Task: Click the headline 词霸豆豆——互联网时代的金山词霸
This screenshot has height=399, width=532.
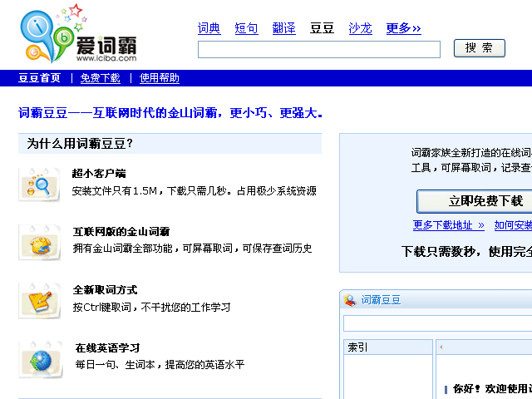Action: (170, 113)
